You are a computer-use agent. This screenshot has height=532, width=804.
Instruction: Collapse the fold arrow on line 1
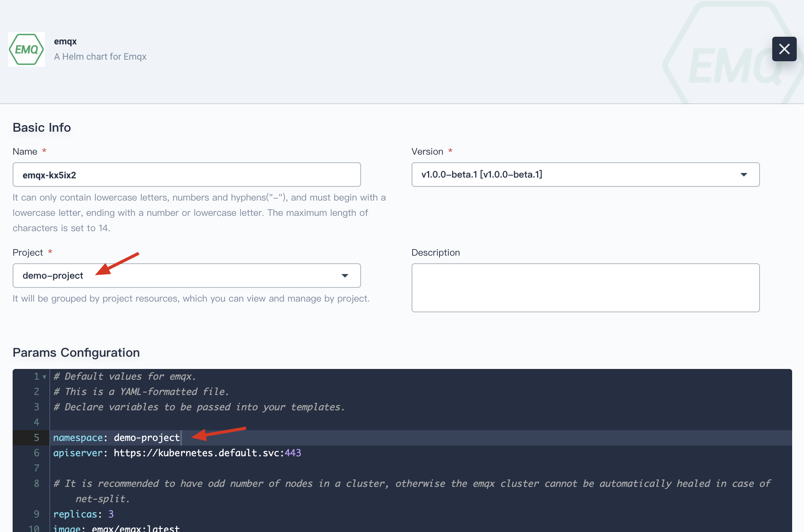(44, 377)
